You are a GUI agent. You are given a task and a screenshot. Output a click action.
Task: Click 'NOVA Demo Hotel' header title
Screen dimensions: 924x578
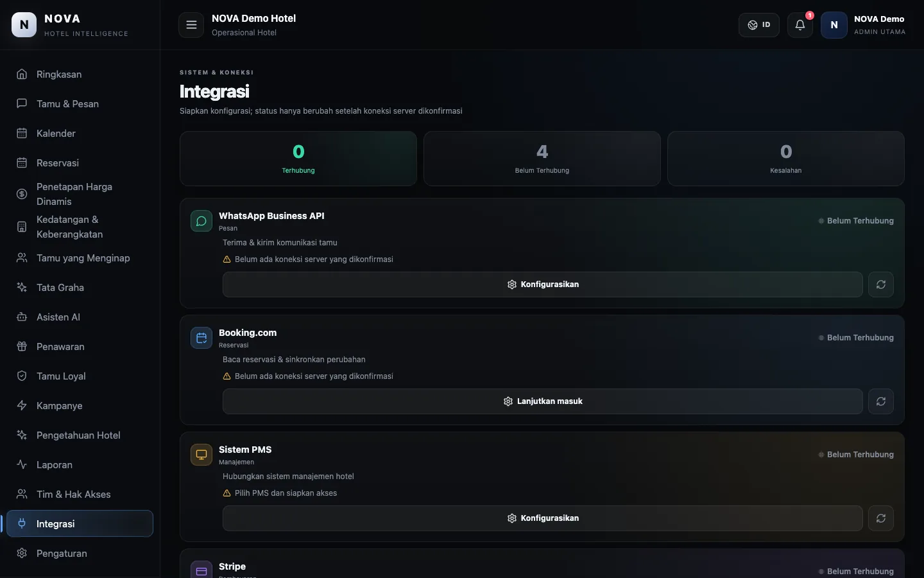pyautogui.click(x=254, y=19)
